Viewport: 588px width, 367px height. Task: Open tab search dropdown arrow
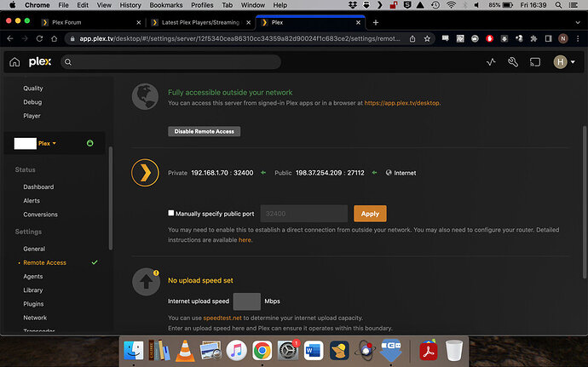click(578, 22)
